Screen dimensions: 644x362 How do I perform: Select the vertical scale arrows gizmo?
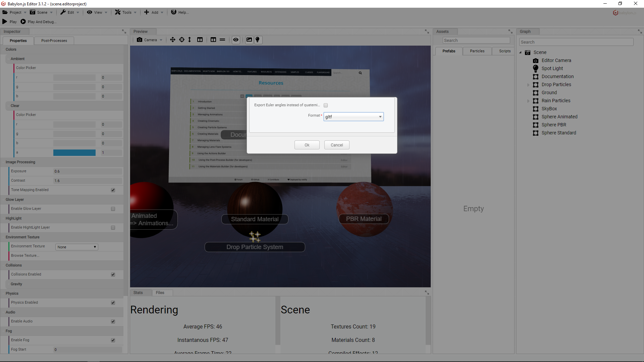[190, 40]
